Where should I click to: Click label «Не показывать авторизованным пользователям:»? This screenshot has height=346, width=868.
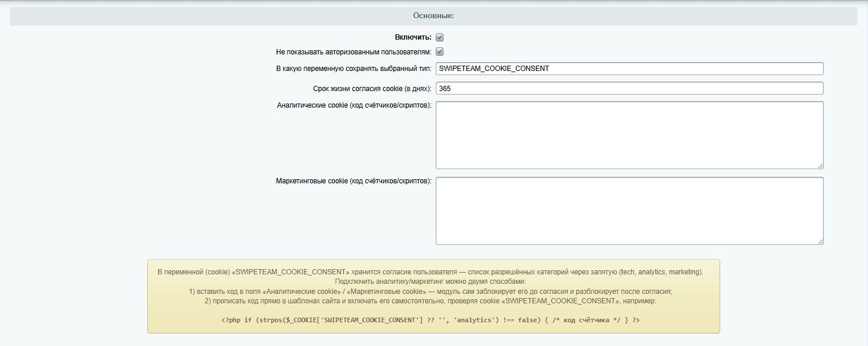point(354,52)
